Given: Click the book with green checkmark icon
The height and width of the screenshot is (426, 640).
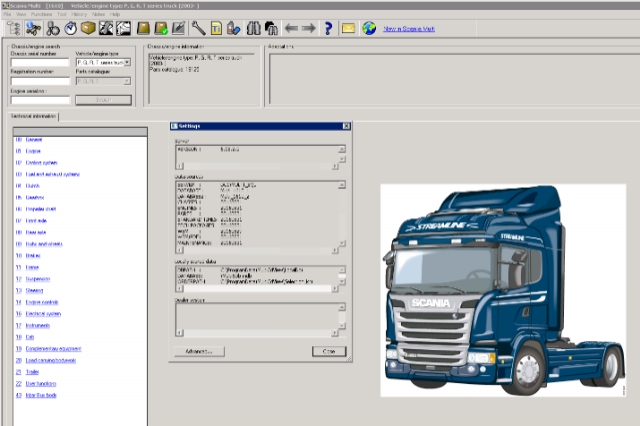Looking at the screenshot, I should click(161, 29).
